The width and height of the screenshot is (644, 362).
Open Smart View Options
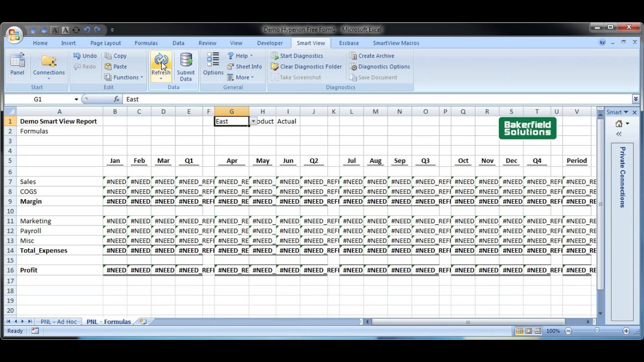[213, 64]
